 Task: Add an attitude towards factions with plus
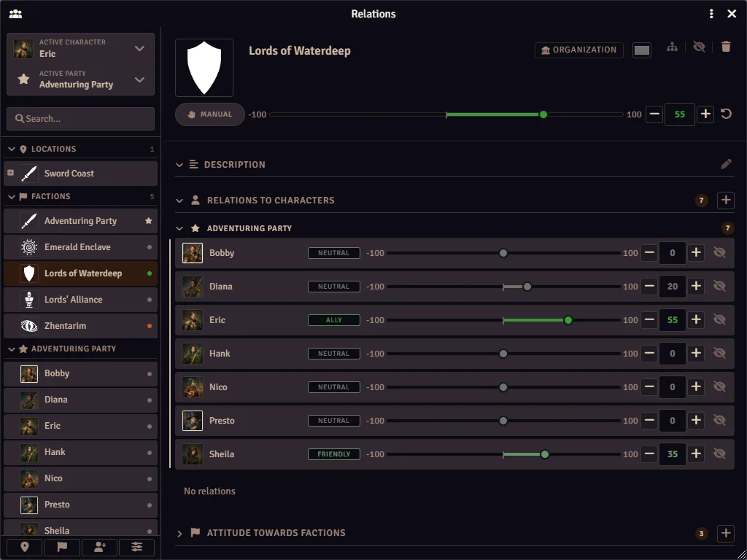click(x=726, y=533)
